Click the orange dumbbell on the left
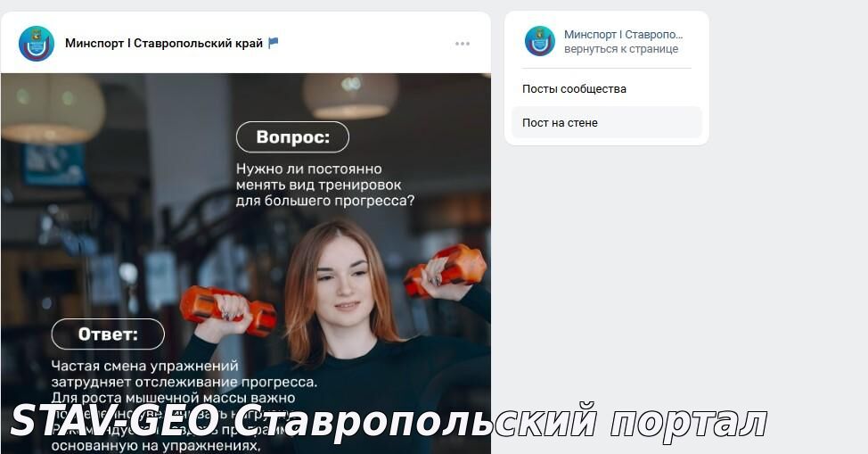 pos(229,310)
